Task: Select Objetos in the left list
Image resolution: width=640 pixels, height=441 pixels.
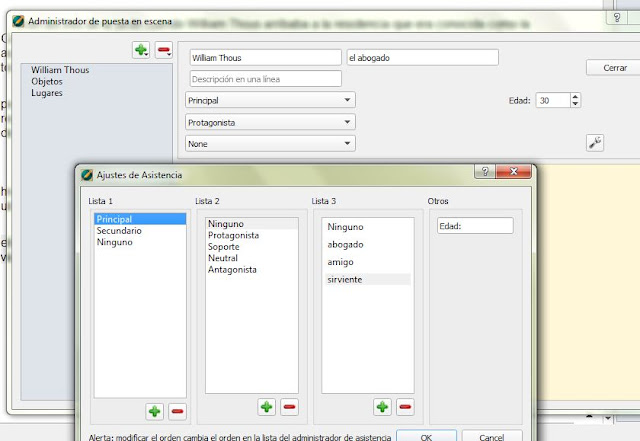Action: [47, 81]
